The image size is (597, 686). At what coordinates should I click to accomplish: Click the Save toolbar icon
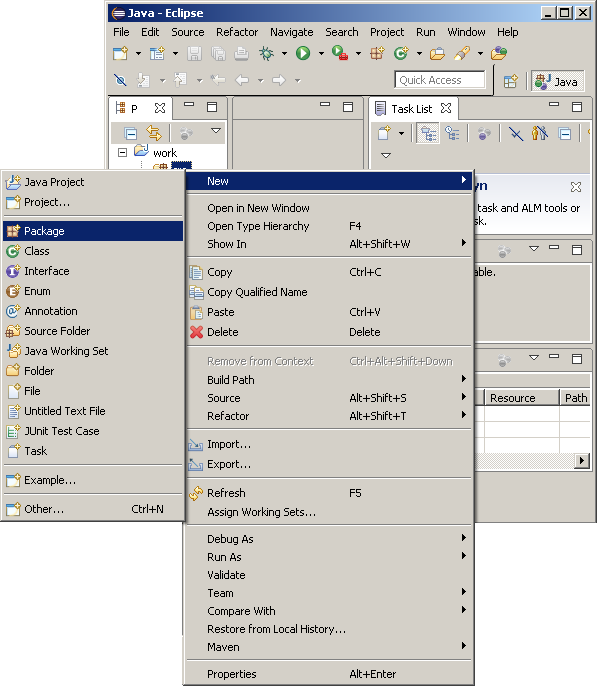(194, 53)
